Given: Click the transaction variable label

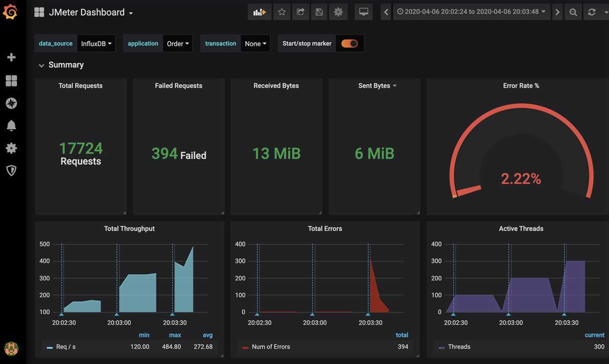Looking at the screenshot, I should click(x=221, y=43).
